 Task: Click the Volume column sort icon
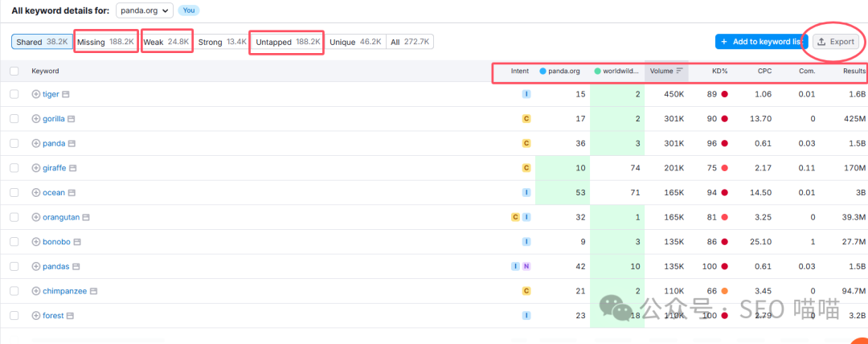(x=679, y=71)
